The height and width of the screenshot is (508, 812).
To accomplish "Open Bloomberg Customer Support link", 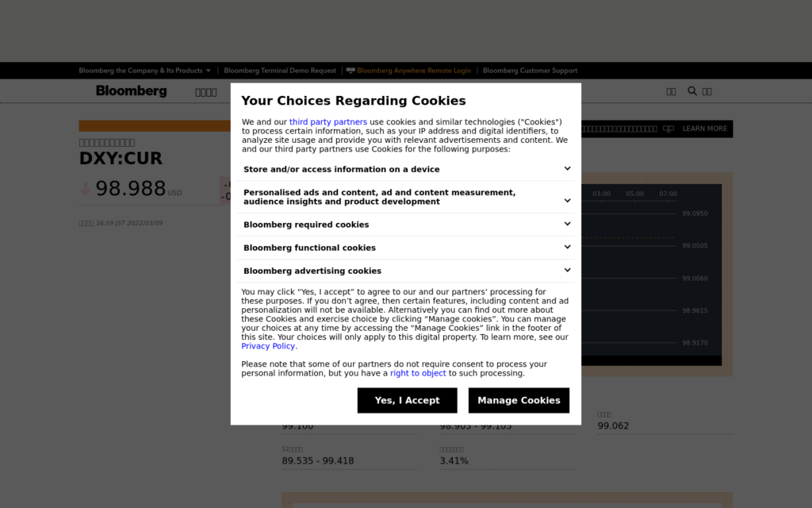I will 530,71.
